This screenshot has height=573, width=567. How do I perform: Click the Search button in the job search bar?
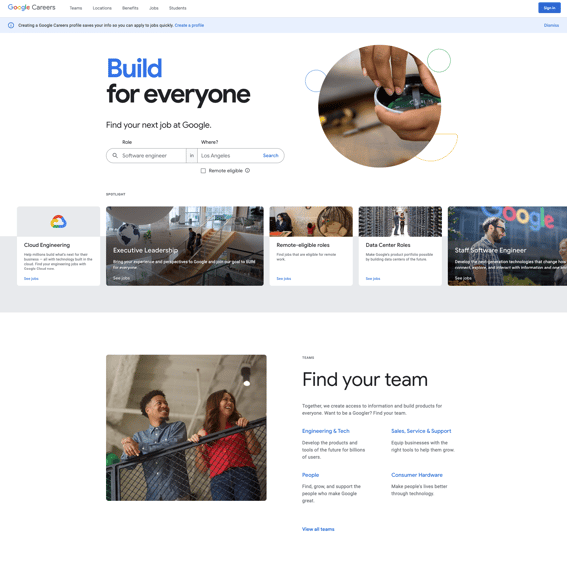pyautogui.click(x=271, y=155)
